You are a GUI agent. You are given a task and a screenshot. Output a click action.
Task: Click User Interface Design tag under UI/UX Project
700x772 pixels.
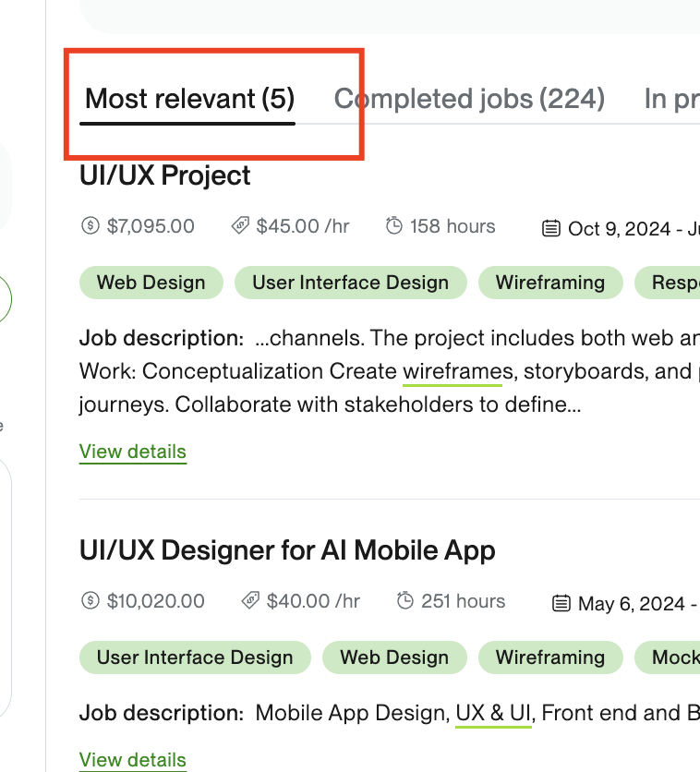[351, 283]
